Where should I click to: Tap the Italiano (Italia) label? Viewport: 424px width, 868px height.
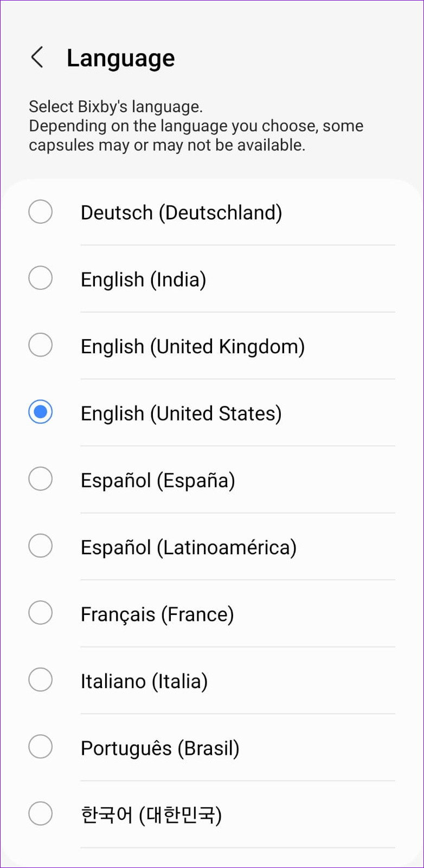coord(144,681)
